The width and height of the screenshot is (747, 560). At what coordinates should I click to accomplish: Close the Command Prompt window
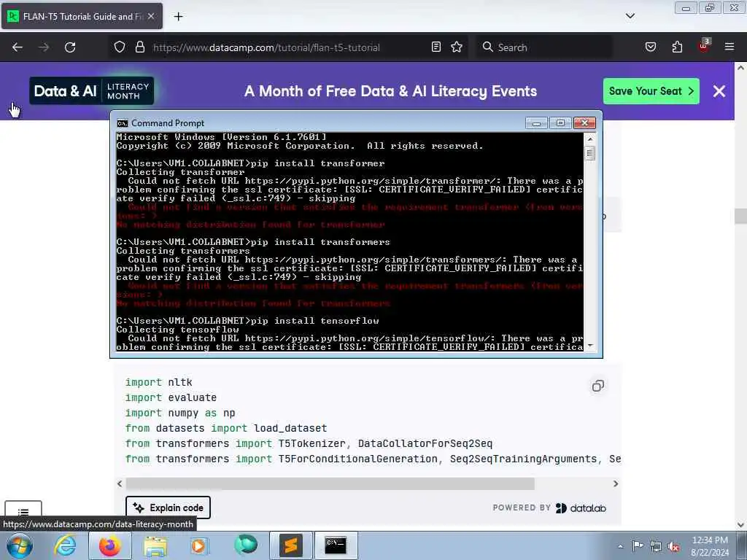[x=584, y=123]
